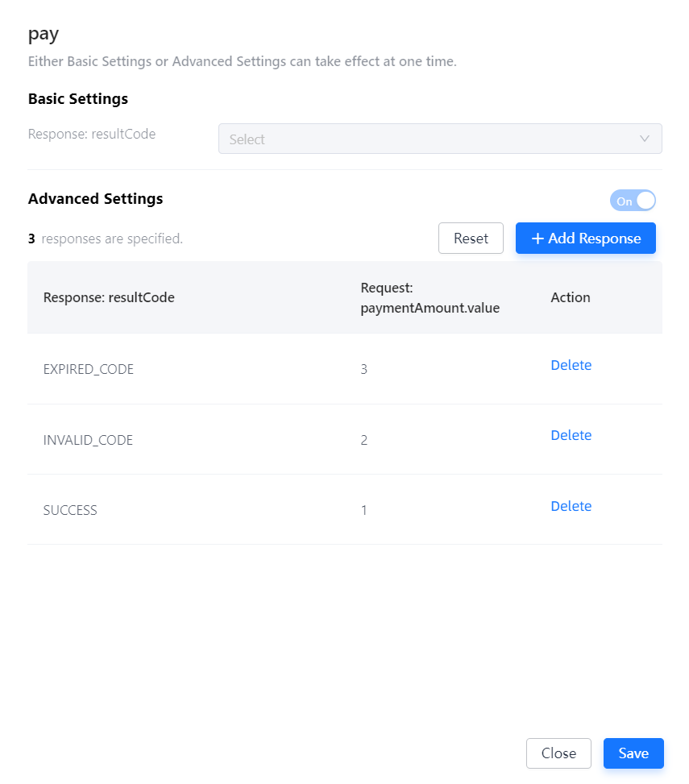
Task: Delete the INVALID_CODE response row
Action: (571, 435)
